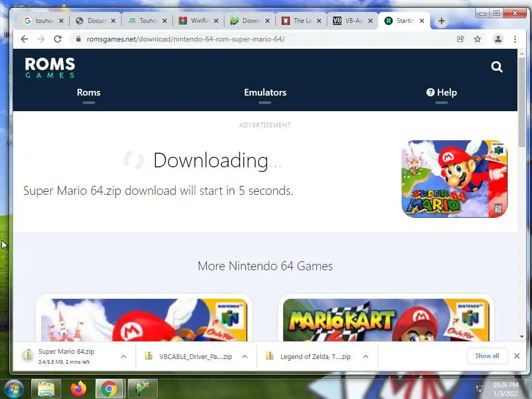The image size is (532, 399).
Task: Open Windows Start menu orb
Action: [x=14, y=389]
